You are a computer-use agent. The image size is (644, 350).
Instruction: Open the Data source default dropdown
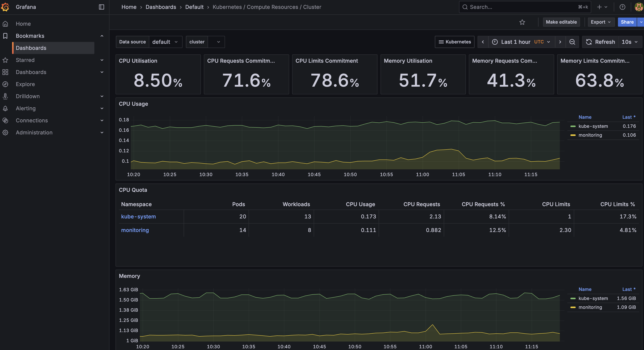[x=165, y=42]
